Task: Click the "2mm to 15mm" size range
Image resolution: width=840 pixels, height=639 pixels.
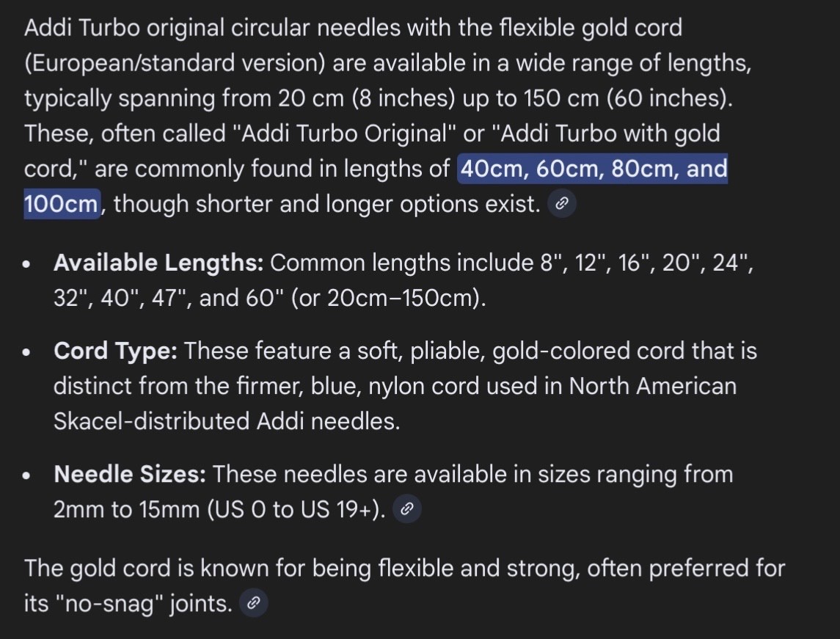Action: point(126,509)
